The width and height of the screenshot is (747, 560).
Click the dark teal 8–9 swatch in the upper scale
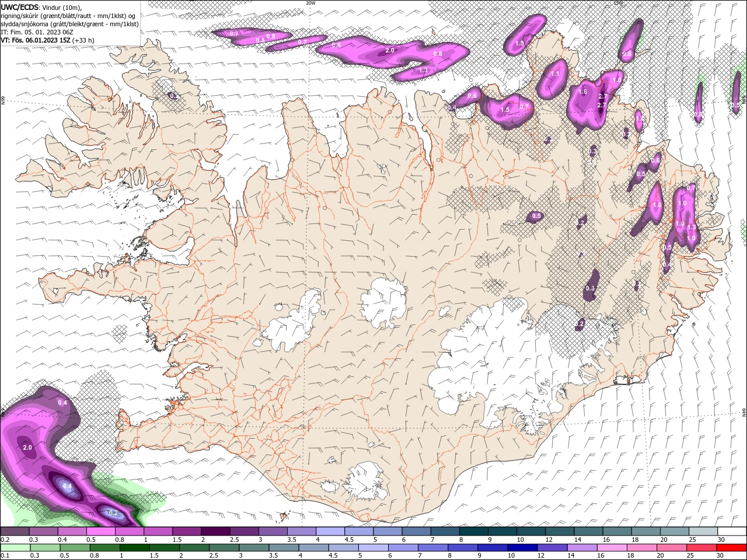tap(473, 531)
